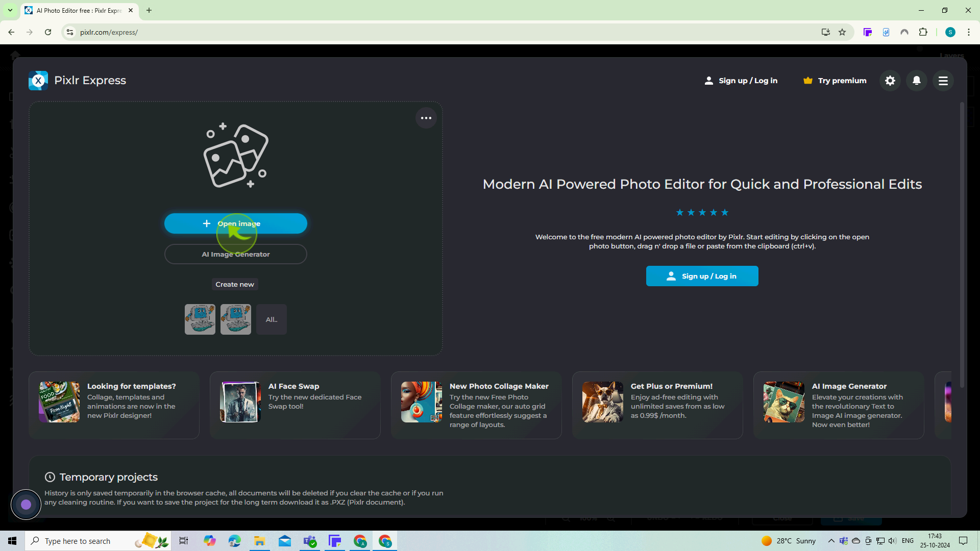
Task: Open the Looking for templates? card
Action: (114, 405)
